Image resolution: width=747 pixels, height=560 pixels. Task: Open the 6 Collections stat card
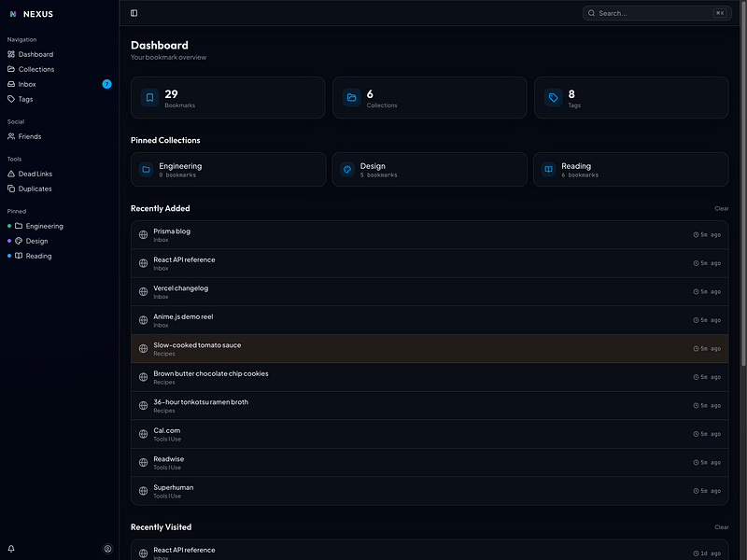(430, 98)
